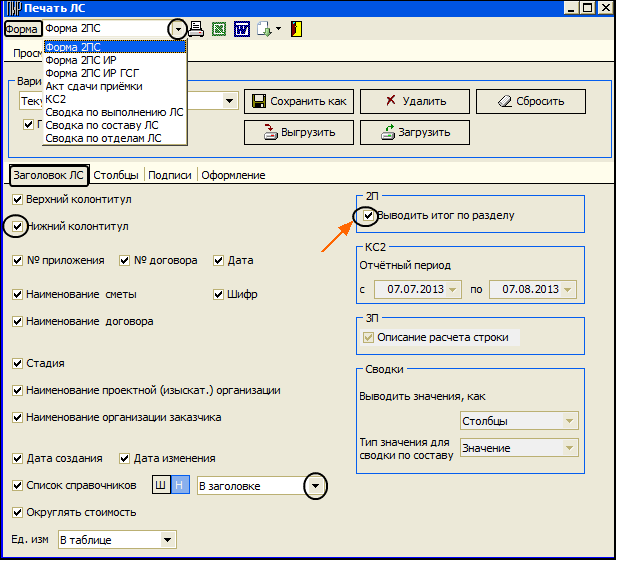Click the 'Выгрузить' button
Screen dimensions: 617x561
coord(299,132)
